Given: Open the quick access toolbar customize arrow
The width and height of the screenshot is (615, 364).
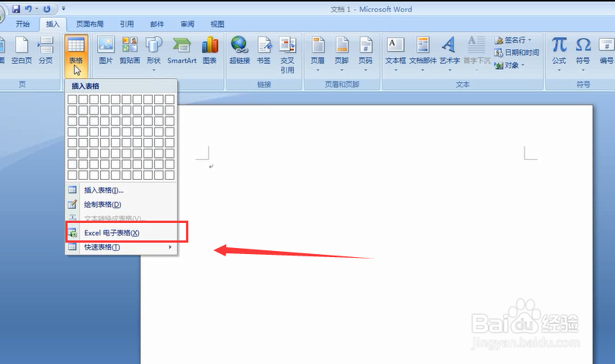Looking at the screenshot, I should [64, 8].
